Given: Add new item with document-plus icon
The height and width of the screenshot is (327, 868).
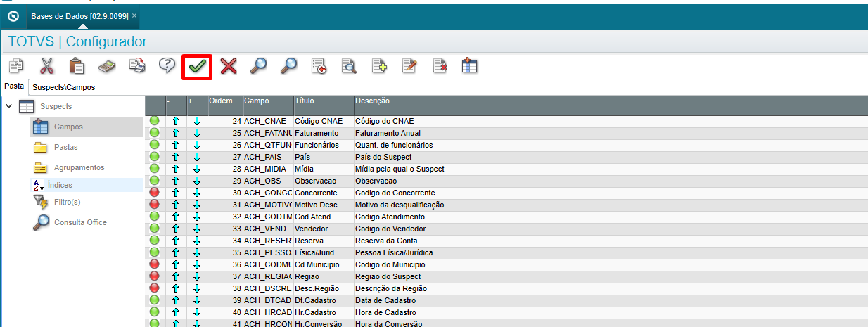Looking at the screenshot, I should 379,66.
